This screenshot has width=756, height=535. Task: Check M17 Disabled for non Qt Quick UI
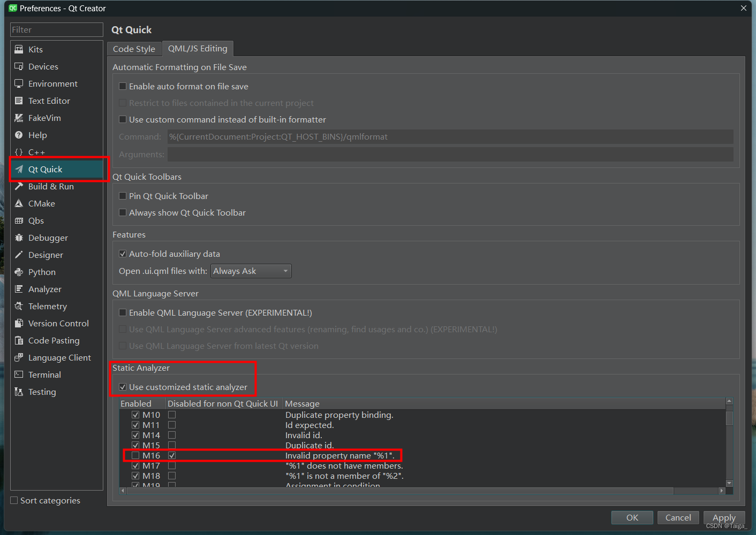pyautogui.click(x=172, y=465)
